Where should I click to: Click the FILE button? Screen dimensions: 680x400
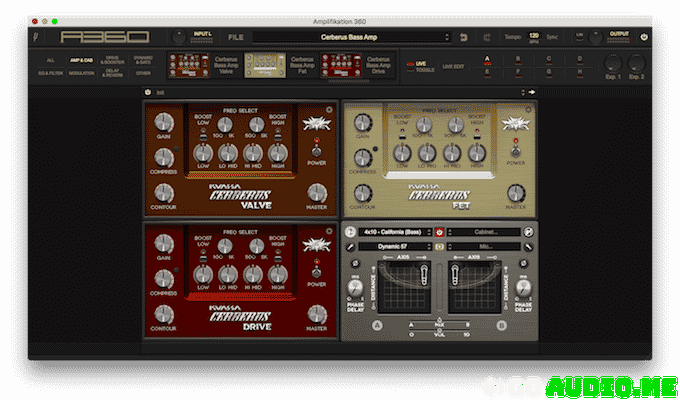(236, 37)
